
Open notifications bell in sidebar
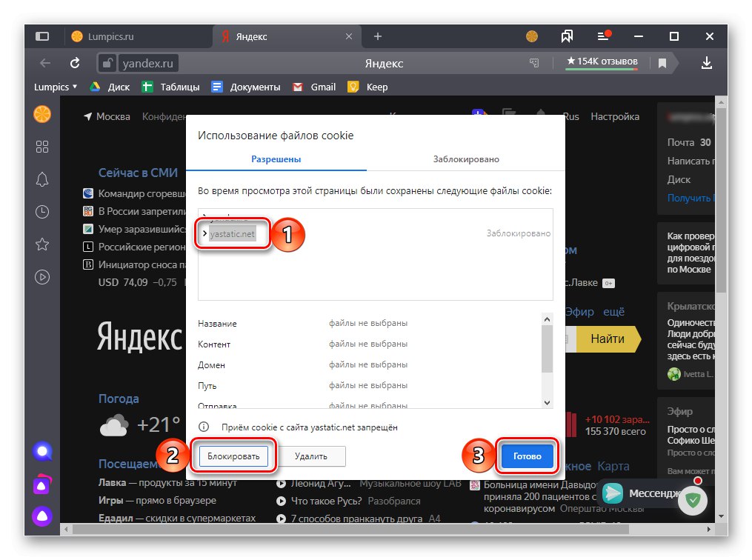point(42,179)
